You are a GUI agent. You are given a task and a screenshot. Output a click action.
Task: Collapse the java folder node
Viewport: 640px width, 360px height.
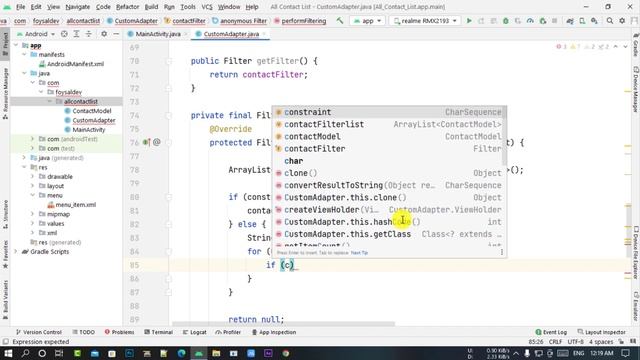coord(24,73)
